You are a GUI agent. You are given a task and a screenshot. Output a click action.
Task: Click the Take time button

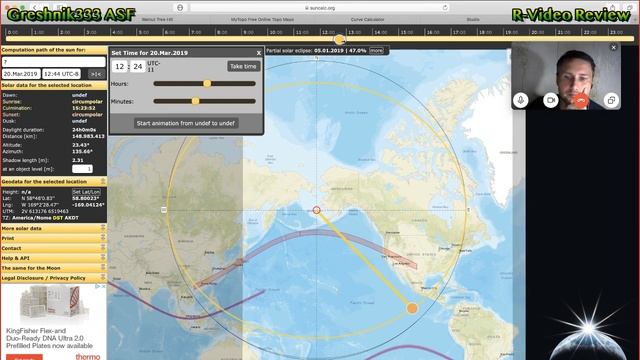[243, 66]
